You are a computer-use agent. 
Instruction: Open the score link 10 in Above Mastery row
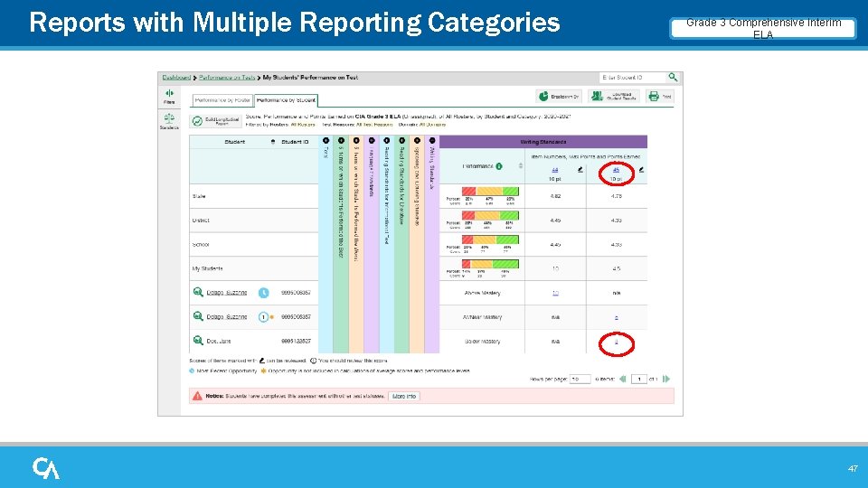click(555, 293)
